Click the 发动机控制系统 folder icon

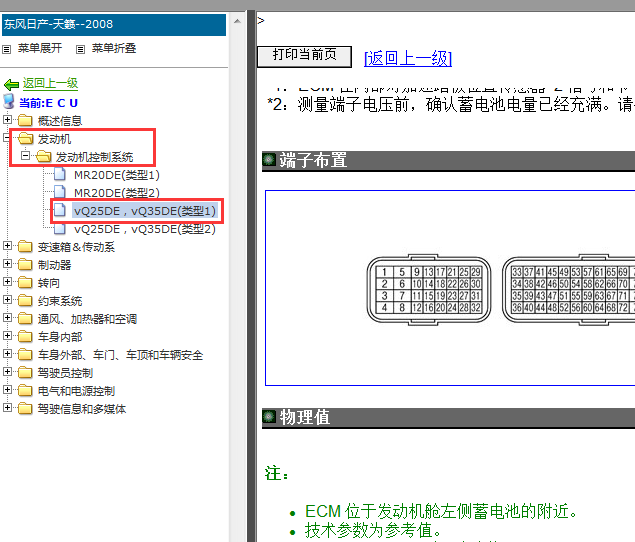pos(43,156)
